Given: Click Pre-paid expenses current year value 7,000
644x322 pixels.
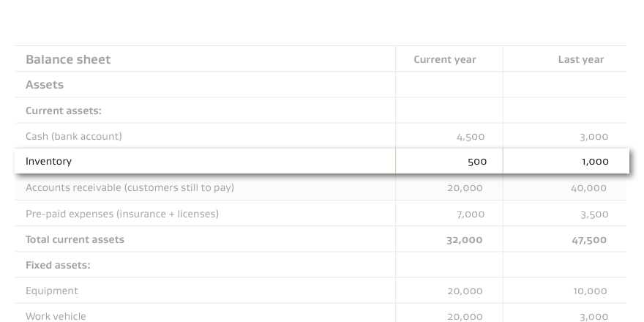Looking at the screenshot, I should [x=470, y=214].
